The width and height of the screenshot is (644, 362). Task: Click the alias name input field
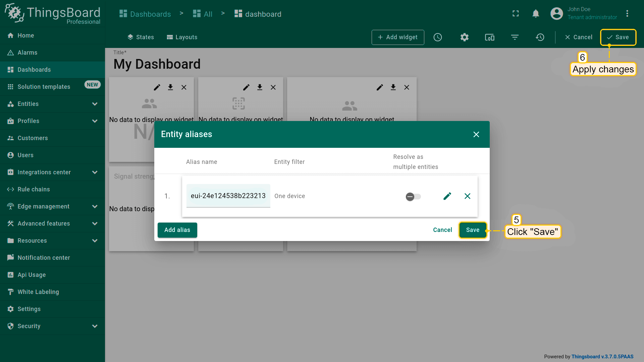pyautogui.click(x=228, y=196)
